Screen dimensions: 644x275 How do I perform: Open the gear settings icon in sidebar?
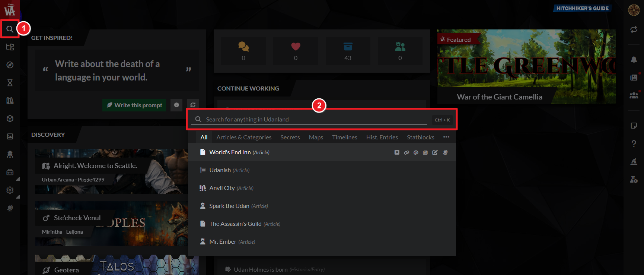point(10,190)
